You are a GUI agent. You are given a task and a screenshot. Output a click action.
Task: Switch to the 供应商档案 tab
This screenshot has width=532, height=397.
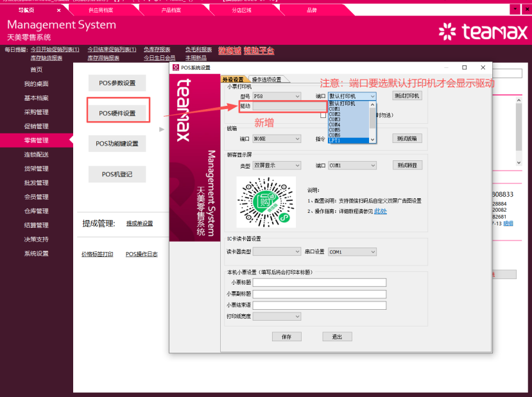[x=101, y=10]
